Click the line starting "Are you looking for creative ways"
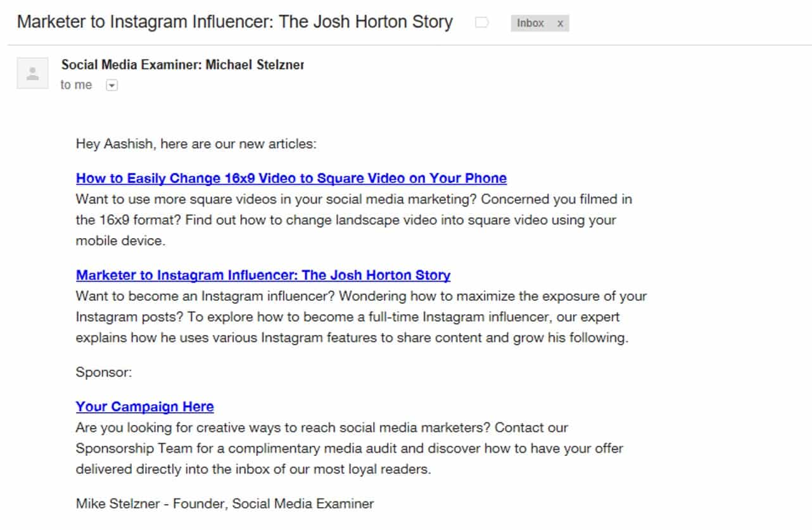The image size is (812, 530). (x=322, y=427)
